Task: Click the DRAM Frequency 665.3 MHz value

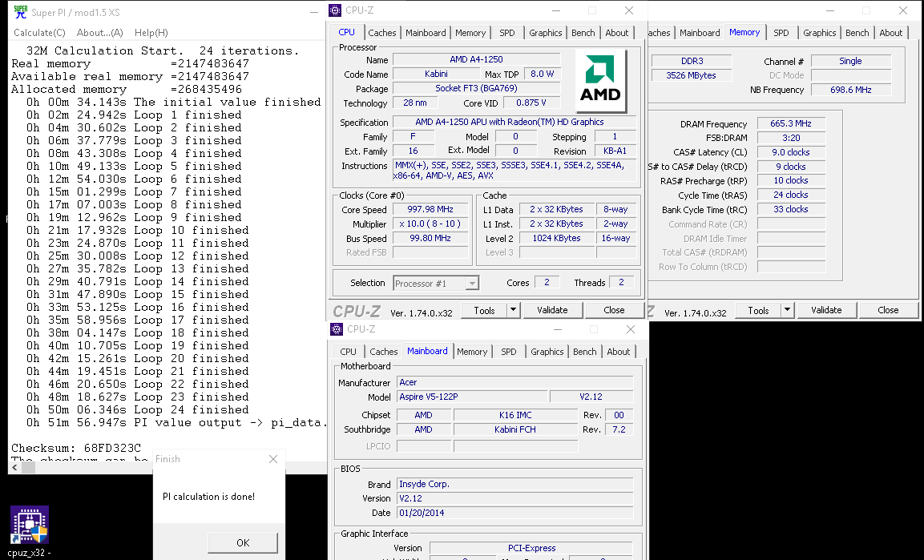Action: 791,123
